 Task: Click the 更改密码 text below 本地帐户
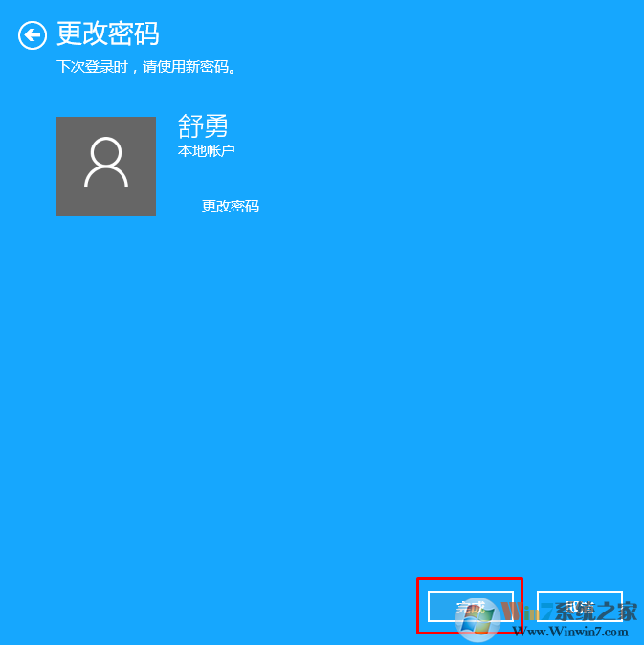[231, 206]
